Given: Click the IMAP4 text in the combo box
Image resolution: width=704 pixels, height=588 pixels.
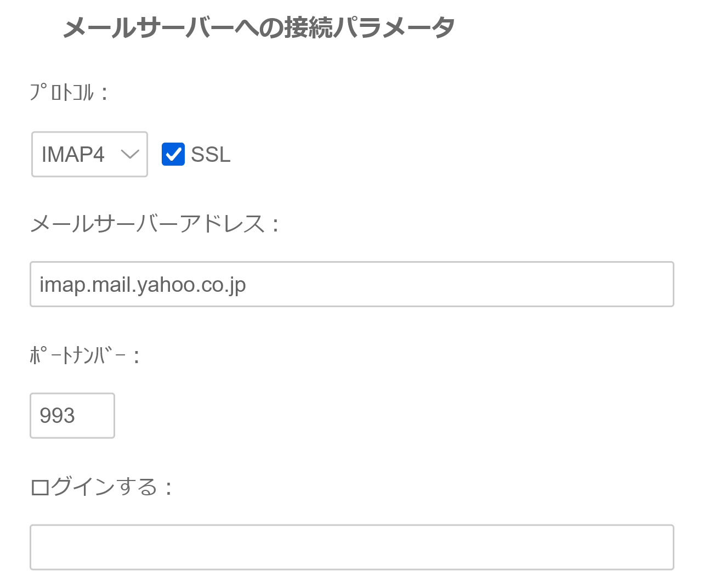Looking at the screenshot, I should [73, 155].
